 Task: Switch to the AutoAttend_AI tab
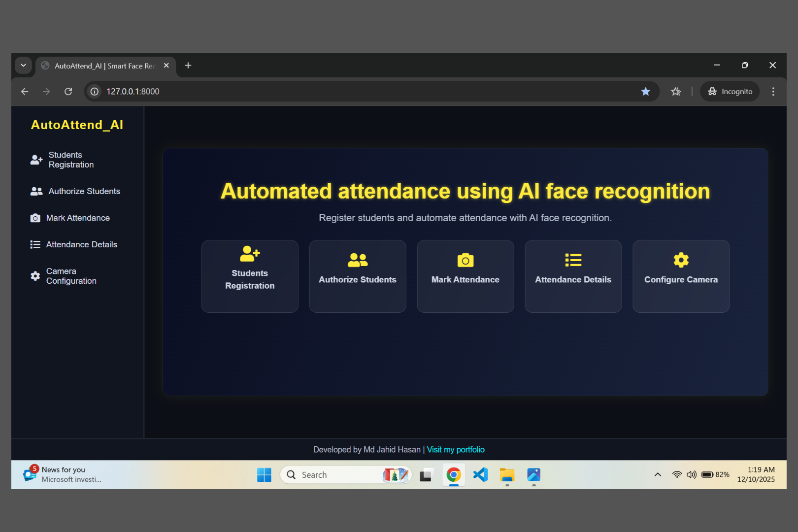coord(99,65)
